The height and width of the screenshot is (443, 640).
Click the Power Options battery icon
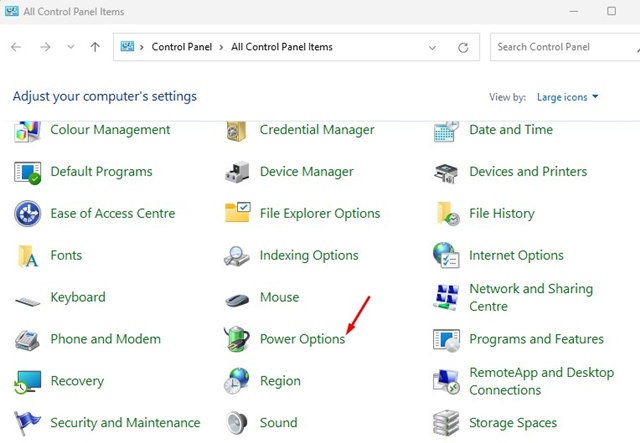tap(237, 338)
